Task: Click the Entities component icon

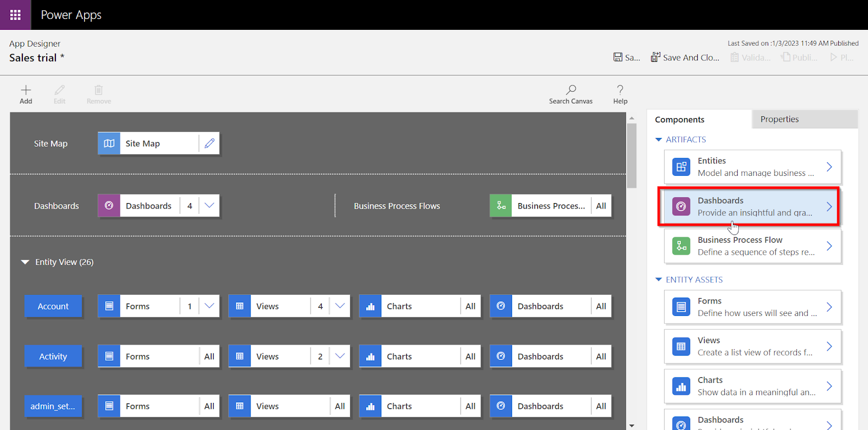Action: point(681,167)
